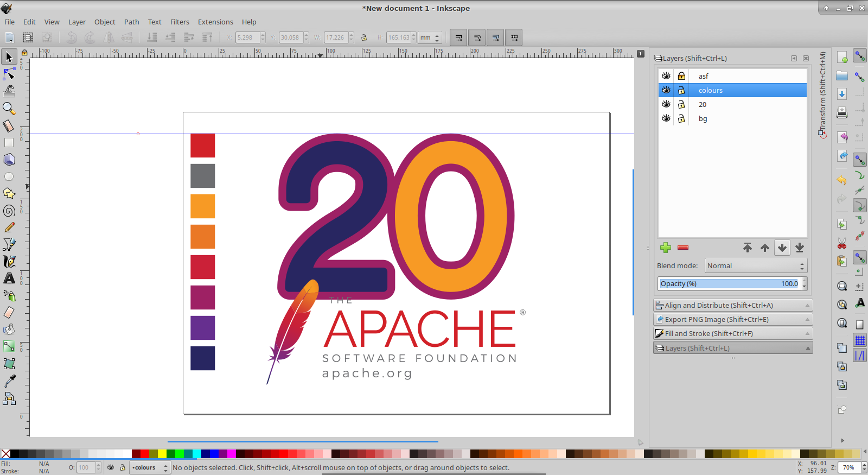Image resolution: width=868 pixels, height=475 pixels.
Task: Pick the Star and polygon tool
Action: point(9,193)
